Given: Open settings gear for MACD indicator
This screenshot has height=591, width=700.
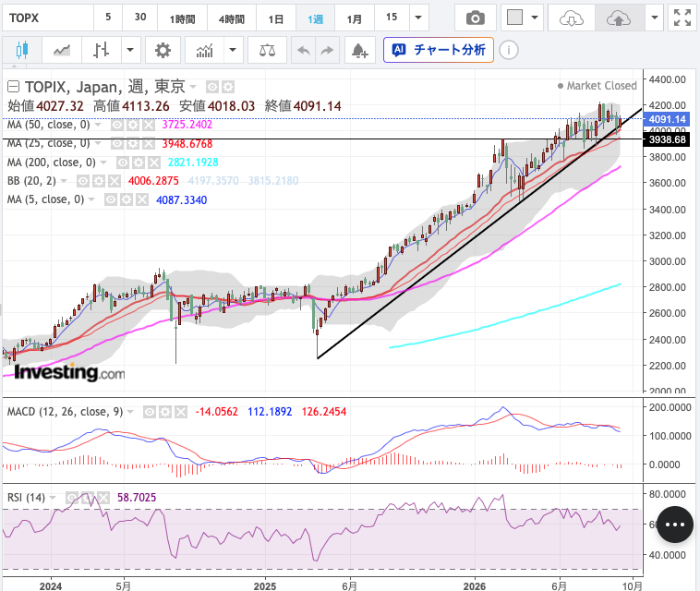Looking at the screenshot, I should pos(165,412).
